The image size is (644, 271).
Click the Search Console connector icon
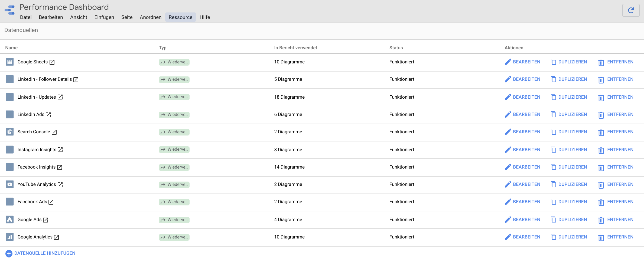tap(10, 132)
